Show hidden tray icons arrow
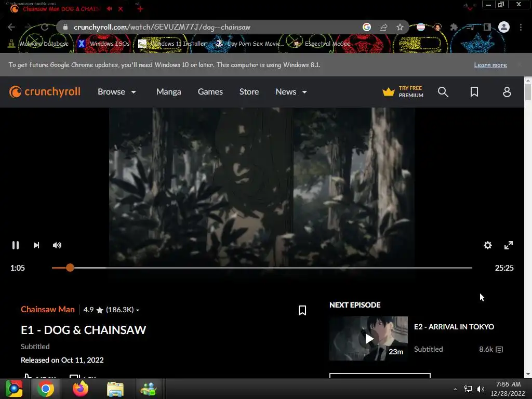This screenshot has height=399, width=532. (x=455, y=389)
